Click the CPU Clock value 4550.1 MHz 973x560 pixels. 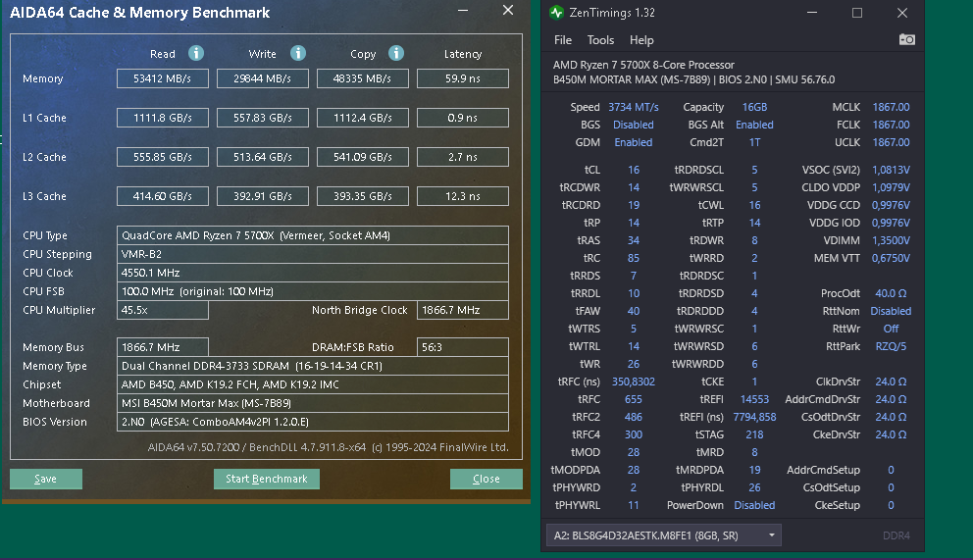click(313, 273)
